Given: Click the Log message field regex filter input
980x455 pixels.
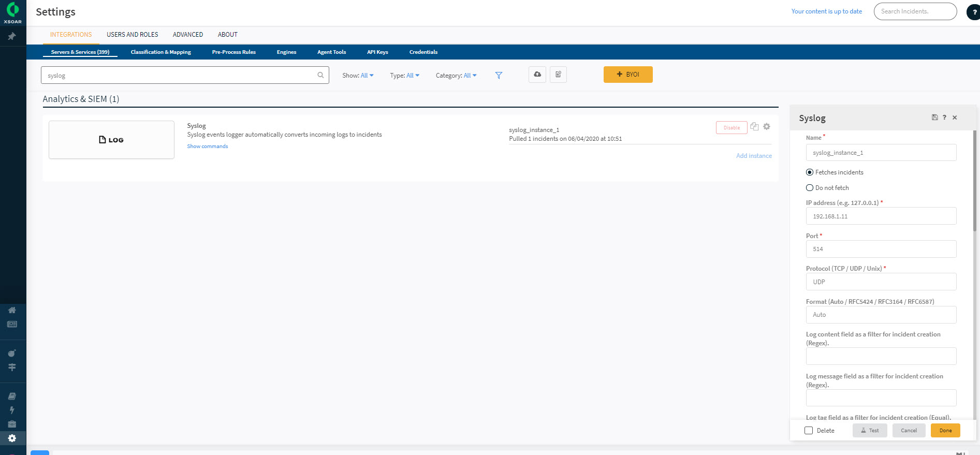Looking at the screenshot, I should click(881, 398).
